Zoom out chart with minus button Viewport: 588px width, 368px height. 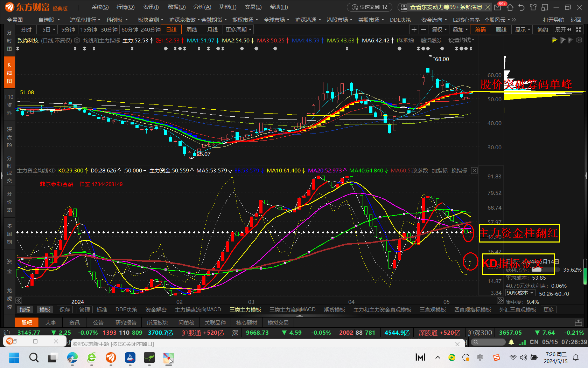pos(423,30)
